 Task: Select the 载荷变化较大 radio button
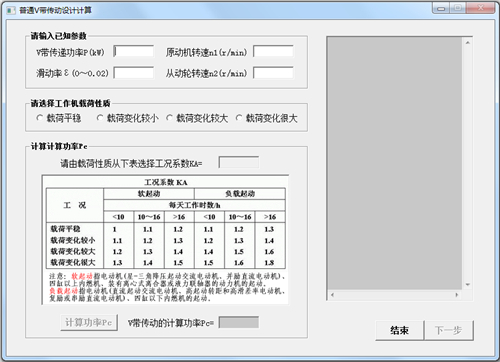click(x=169, y=118)
